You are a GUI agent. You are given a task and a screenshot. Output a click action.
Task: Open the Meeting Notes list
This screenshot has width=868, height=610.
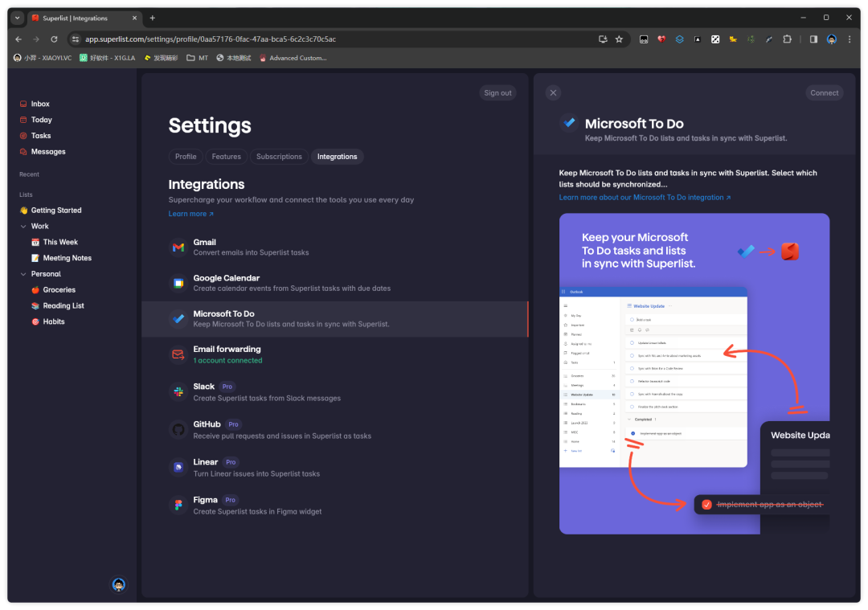tap(61, 258)
